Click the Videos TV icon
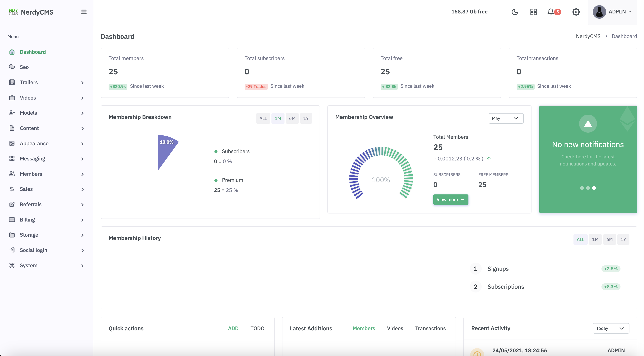This screenshot has height=356, width=644. tap(12, 98)
